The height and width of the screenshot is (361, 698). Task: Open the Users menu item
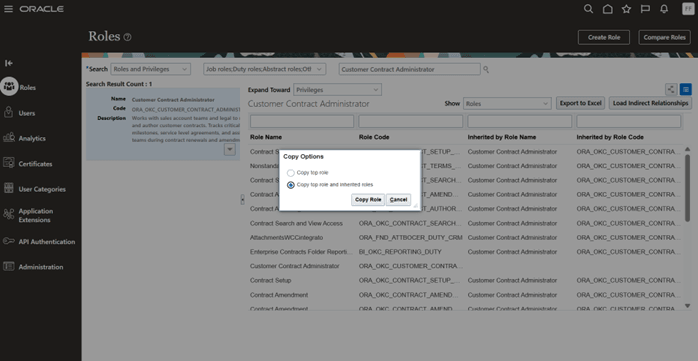(27, 113)
